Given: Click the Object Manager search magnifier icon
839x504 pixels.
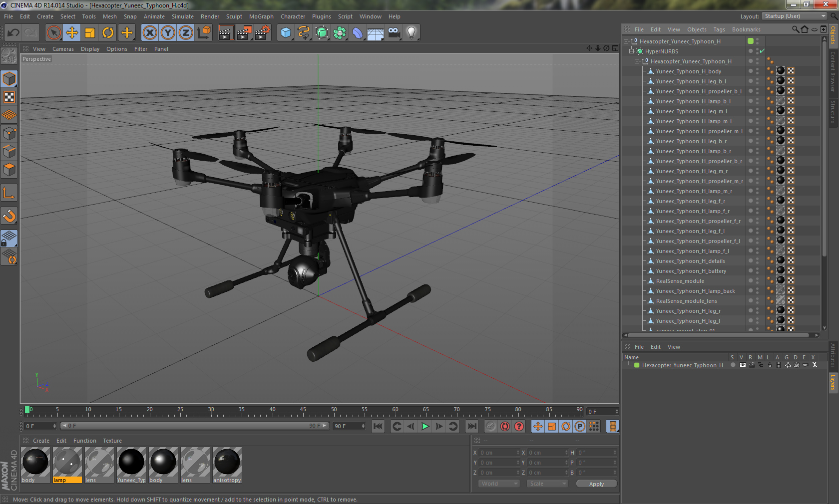Looking at the screenshot, I should pos(795,29).
